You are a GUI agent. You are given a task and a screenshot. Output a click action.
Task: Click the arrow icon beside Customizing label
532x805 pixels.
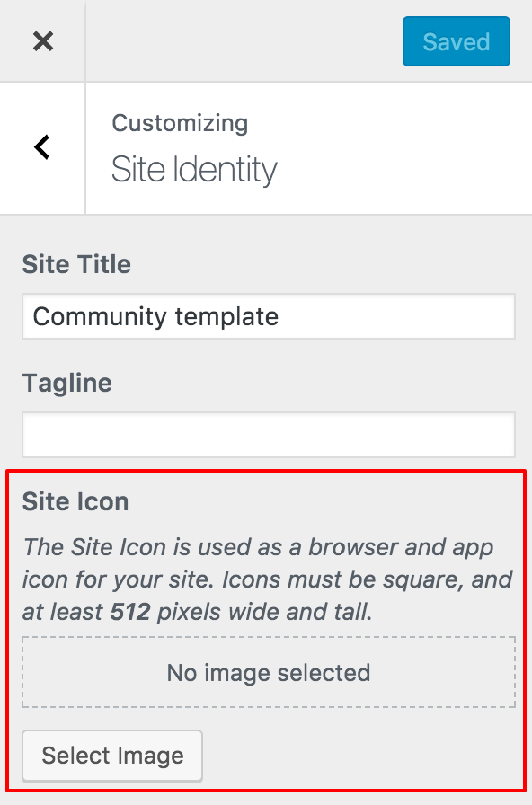coord(42,146)
